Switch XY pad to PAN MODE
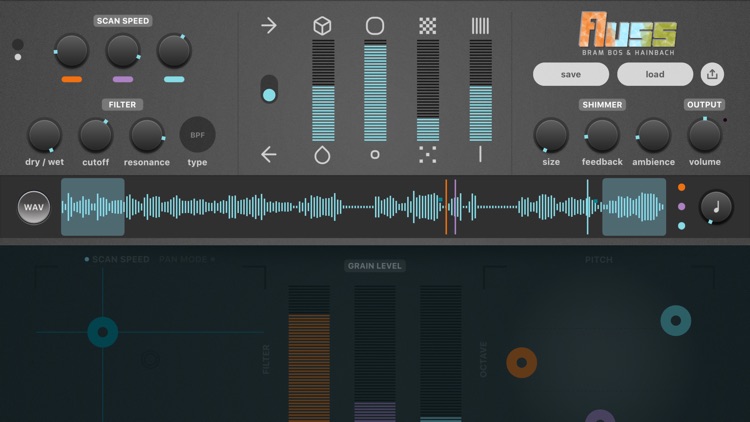750x422 pixels. pyautogui.click(x=187, y=259)
